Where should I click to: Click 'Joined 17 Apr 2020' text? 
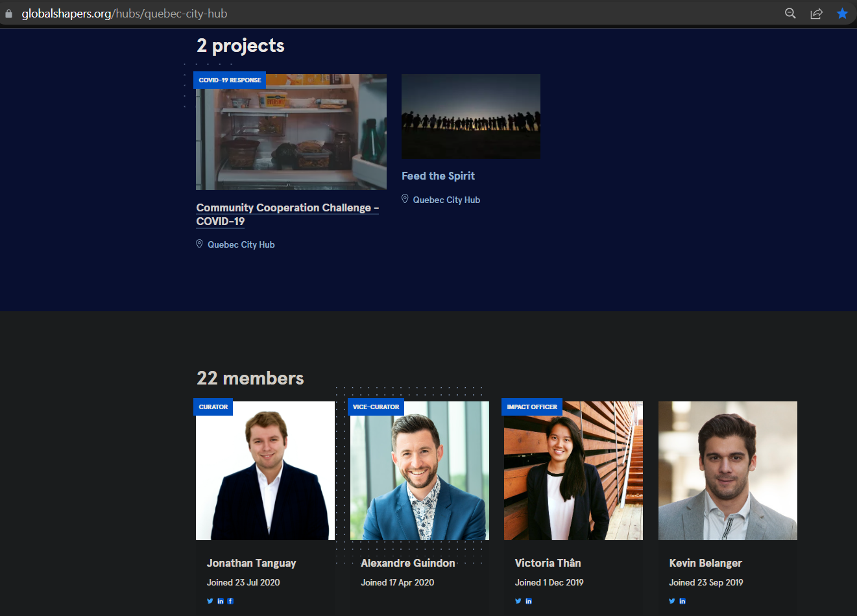397,582
